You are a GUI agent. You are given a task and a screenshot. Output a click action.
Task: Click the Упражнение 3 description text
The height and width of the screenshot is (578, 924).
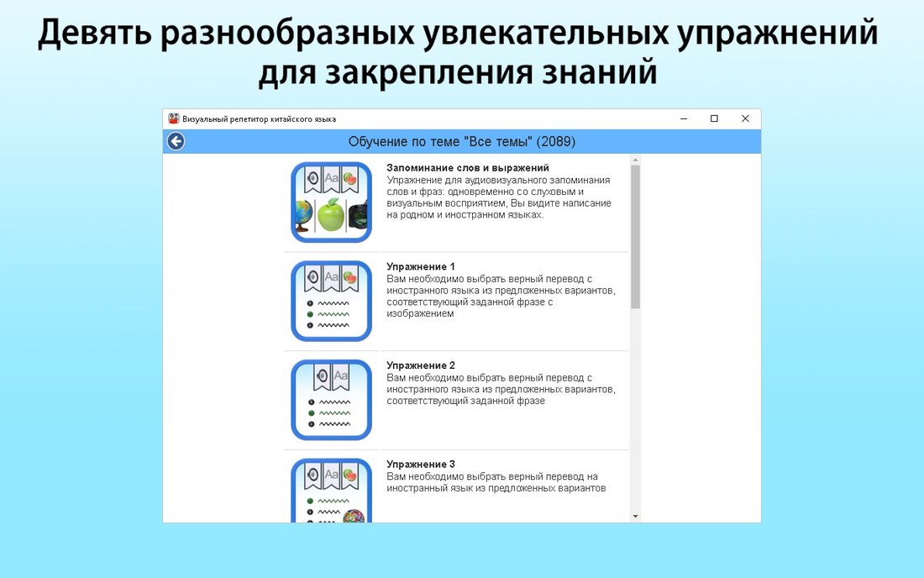click(x=496, y=482)
